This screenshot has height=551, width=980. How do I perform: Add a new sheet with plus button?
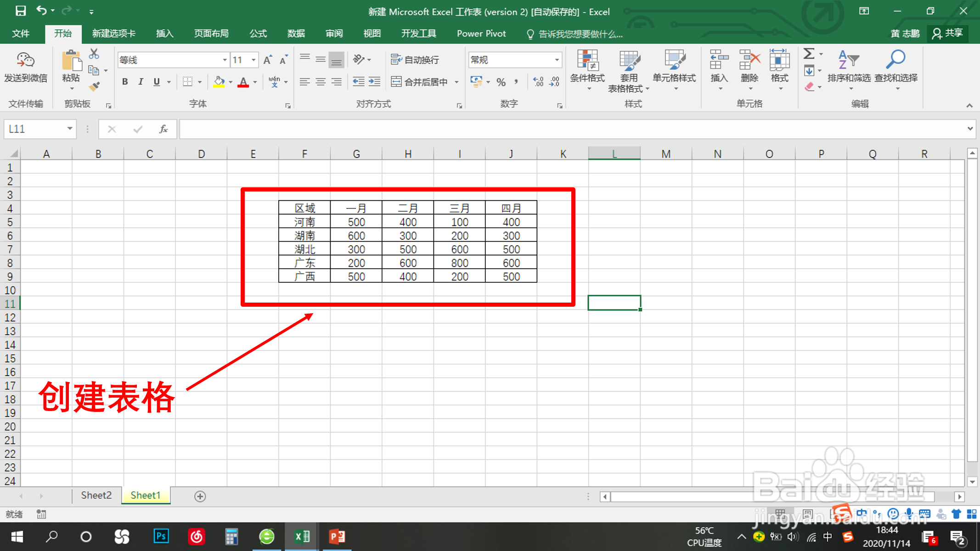point(200,496)
